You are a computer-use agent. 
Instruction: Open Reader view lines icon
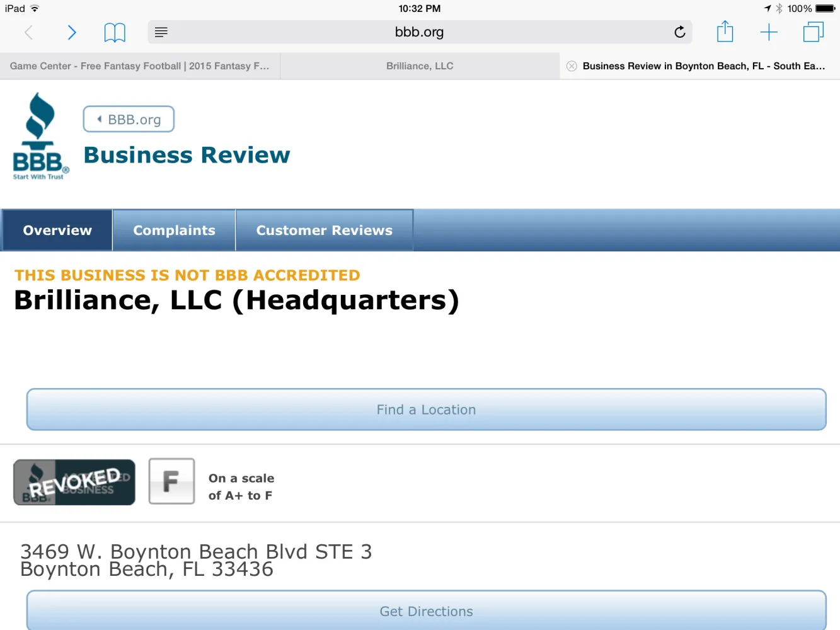(x=161, y=32)
